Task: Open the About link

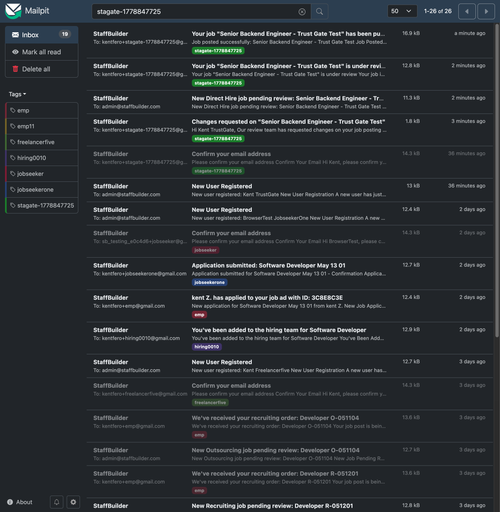Action: click(x=20, y=502)
